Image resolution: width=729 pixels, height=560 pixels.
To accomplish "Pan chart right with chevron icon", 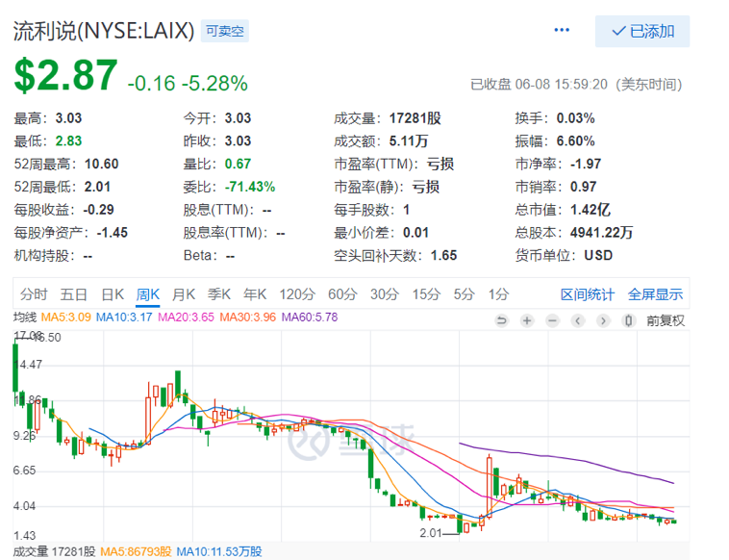I will pyautogui.click(x=603, y=320).
